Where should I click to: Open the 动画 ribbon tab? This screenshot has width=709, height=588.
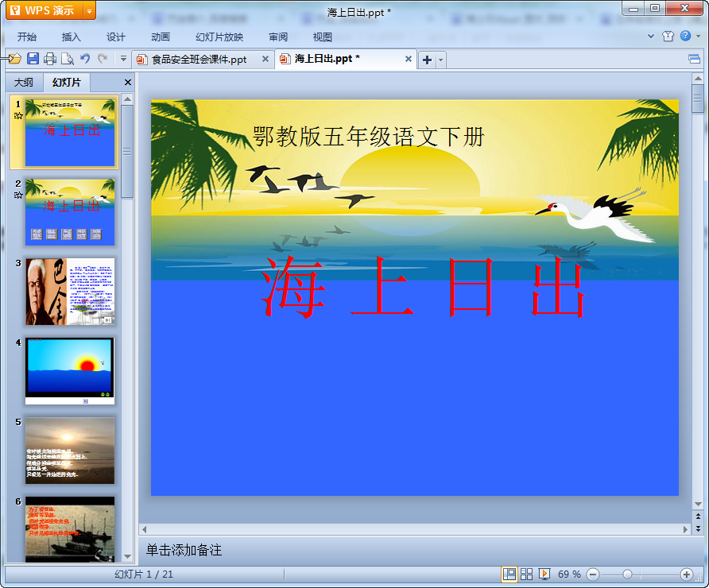[x=161, y=37]
